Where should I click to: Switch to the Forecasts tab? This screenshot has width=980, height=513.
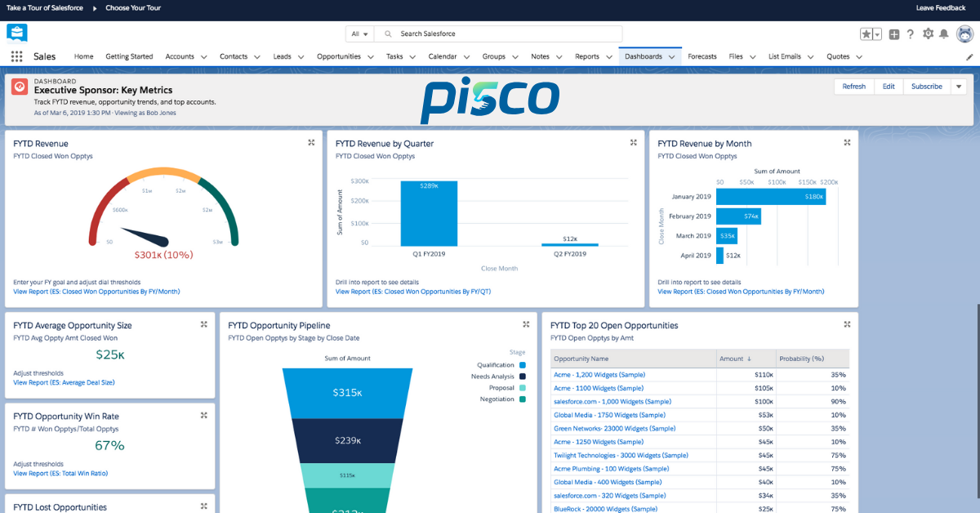click(x=702, y=57)
